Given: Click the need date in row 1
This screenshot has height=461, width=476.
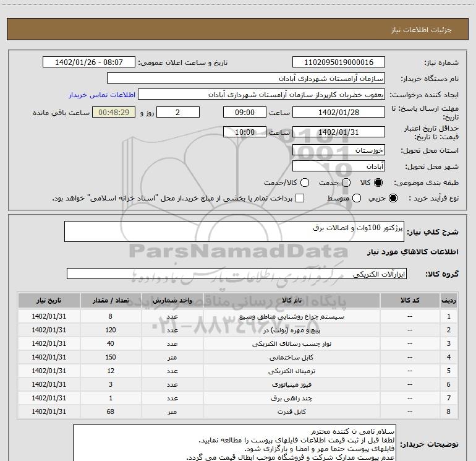Looking at the screenshot, I should coord(49,316).
